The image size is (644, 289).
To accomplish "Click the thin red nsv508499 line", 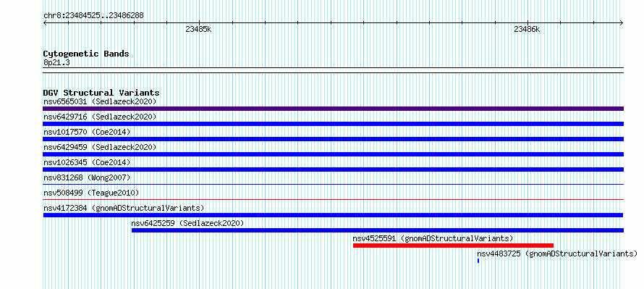I will tap(333, 200).
